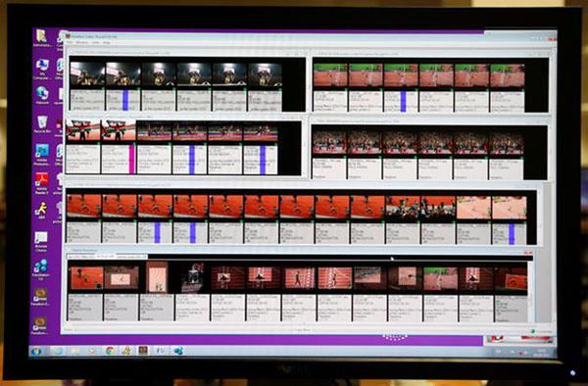Open the Explorer folder on the taskbar

point(74,351)
